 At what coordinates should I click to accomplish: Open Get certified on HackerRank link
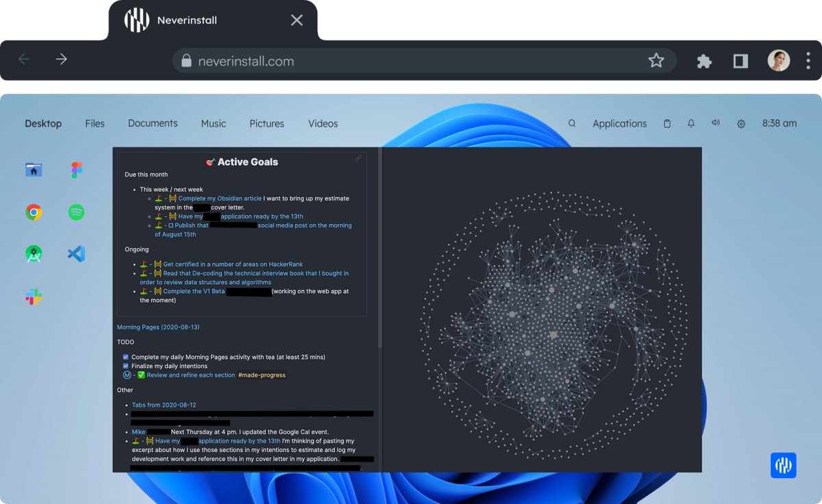pyautogui.click(x=233, y=264)
